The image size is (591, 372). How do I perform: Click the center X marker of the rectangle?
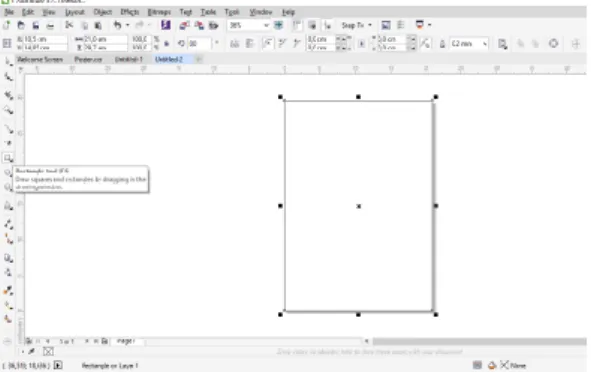(358, 206)
